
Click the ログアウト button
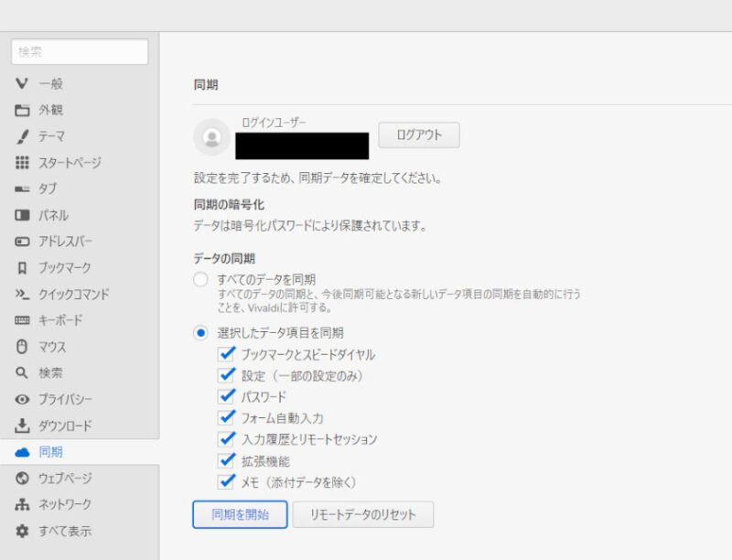[x=419, y=135]
